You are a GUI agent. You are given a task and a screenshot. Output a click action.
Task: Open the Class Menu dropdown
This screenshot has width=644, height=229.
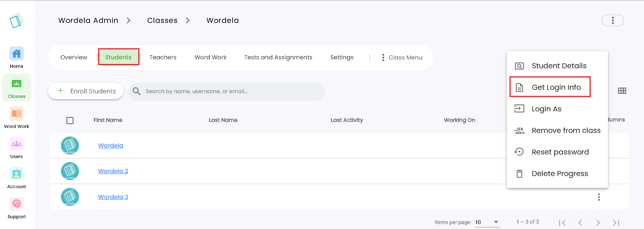402,57
